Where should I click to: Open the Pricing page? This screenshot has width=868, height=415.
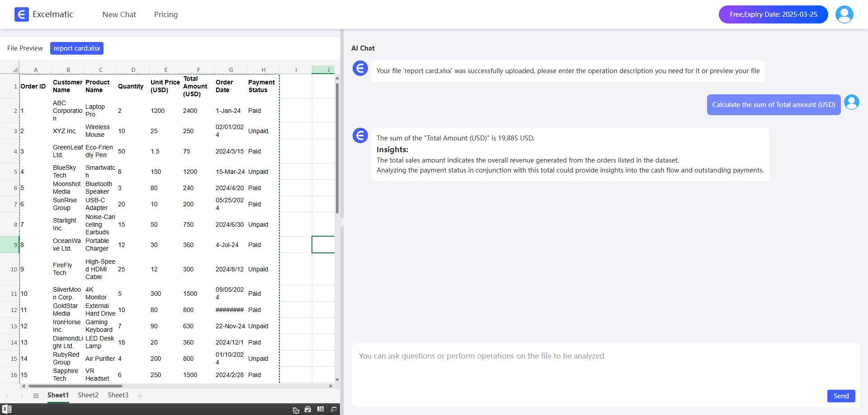[166, 14]
